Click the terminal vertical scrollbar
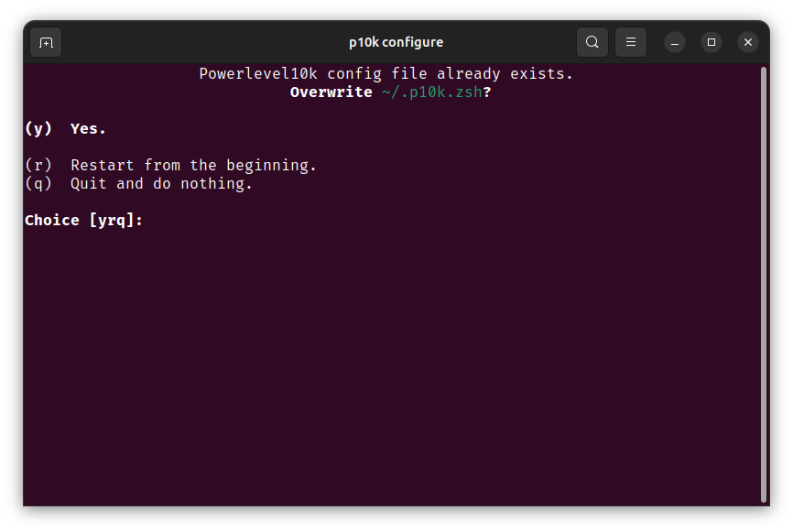Viewport: 793px width, 532px height. 764,285
